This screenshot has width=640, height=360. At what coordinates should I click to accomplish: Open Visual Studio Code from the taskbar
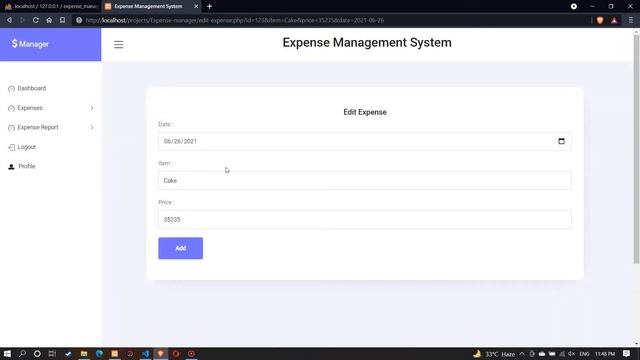[x=145, y=353]
